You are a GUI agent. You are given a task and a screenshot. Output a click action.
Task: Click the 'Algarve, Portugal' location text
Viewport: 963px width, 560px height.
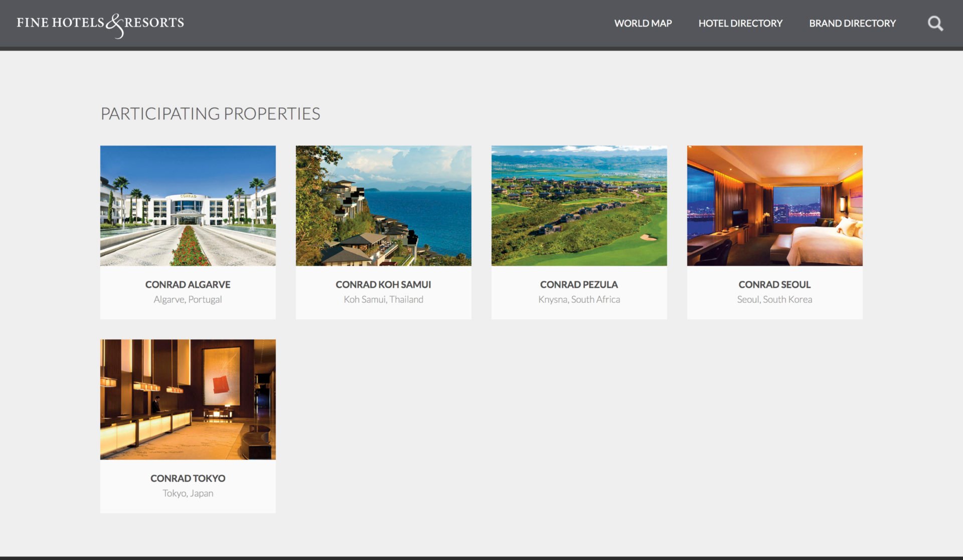(188, 299)
